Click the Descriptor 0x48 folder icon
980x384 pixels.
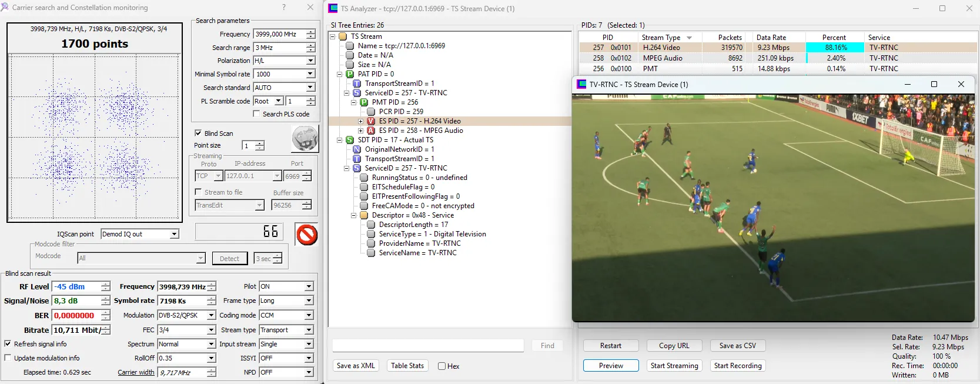(x=364, y=215)
